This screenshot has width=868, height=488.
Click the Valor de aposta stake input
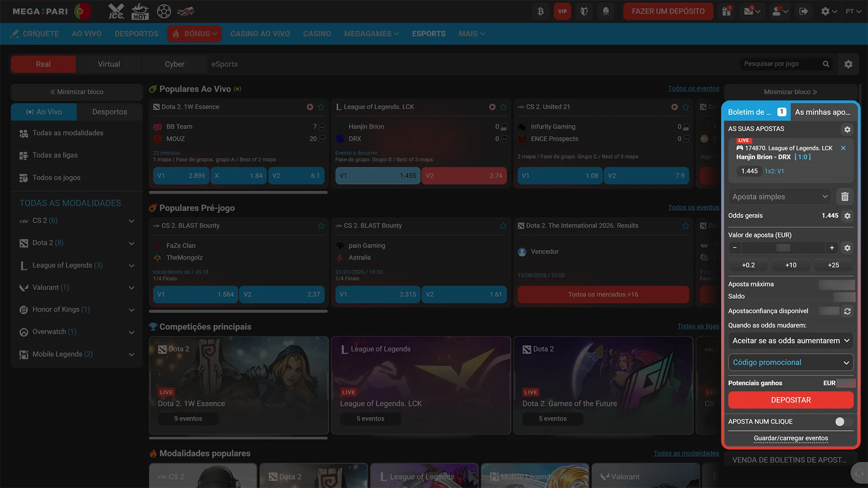pyautogui.click(x=783, y=248)
